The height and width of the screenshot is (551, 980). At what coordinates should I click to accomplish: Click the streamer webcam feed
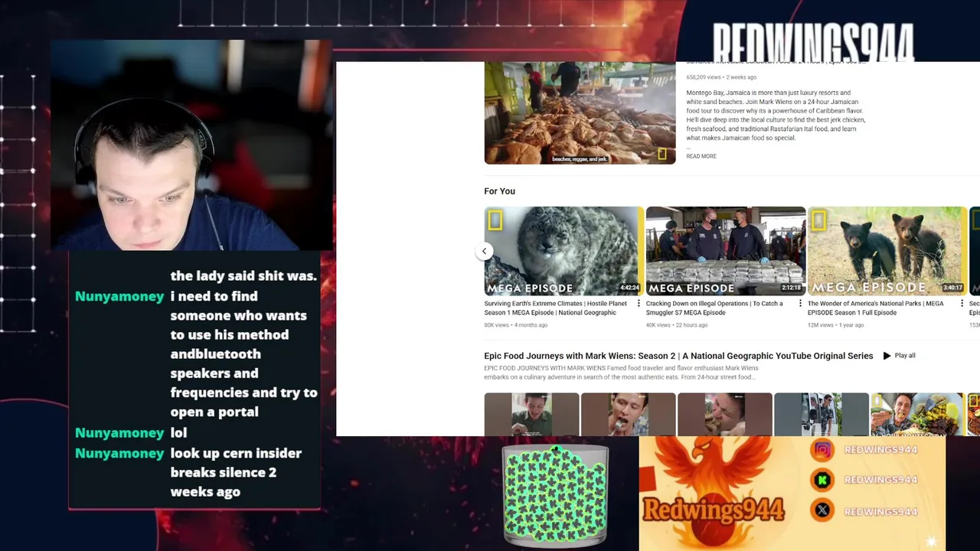click(191, 145)
